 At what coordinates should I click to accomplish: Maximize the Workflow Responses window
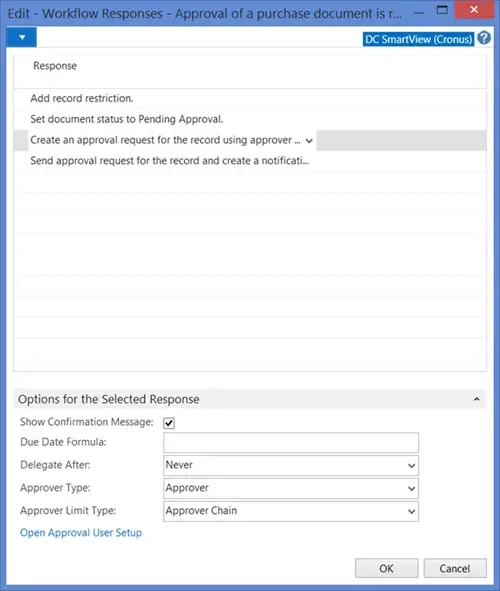[442, 10]
